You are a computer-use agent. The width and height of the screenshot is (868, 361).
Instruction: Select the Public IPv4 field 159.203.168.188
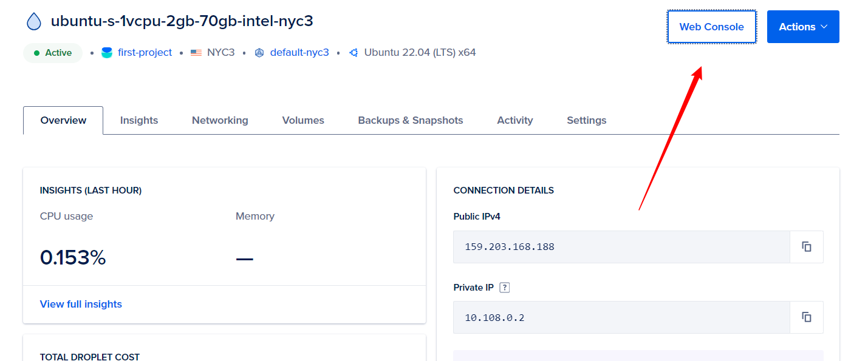[621, 247]
